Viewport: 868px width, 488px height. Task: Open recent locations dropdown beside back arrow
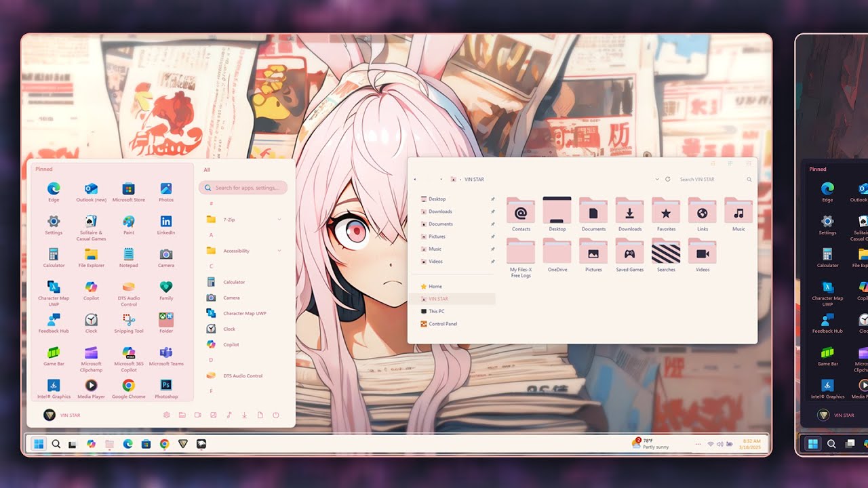point(441,179)
